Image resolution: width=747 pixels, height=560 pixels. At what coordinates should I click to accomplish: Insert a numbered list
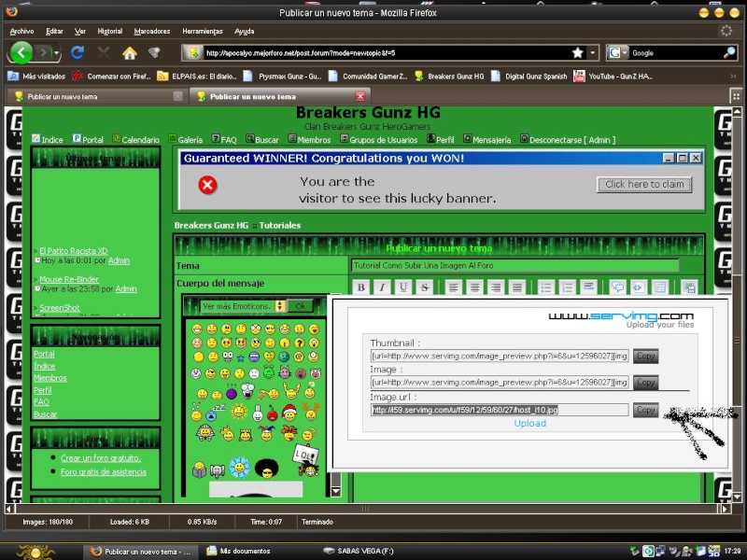click(567, 287)
